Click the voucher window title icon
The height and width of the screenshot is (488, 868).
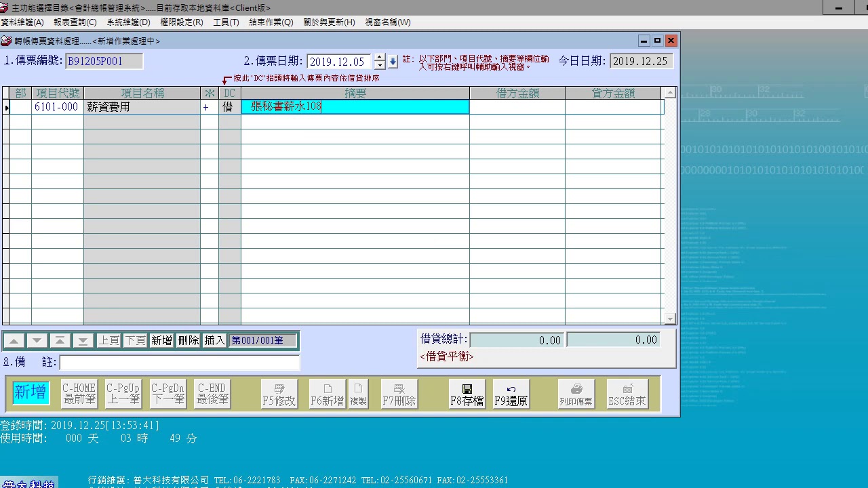pos(6,41)
